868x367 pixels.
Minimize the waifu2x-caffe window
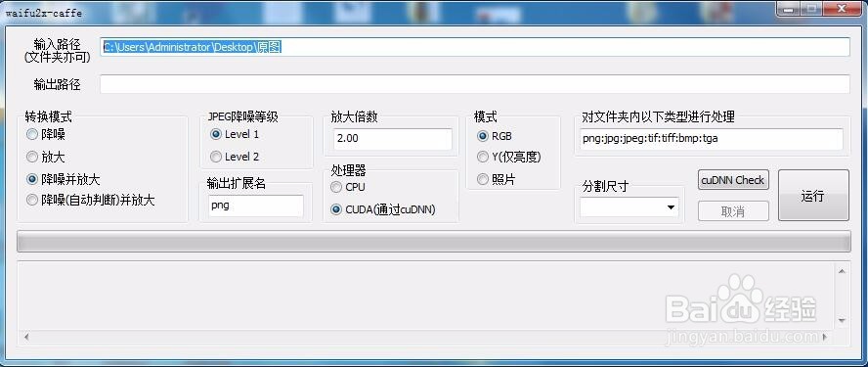point(788,10)
